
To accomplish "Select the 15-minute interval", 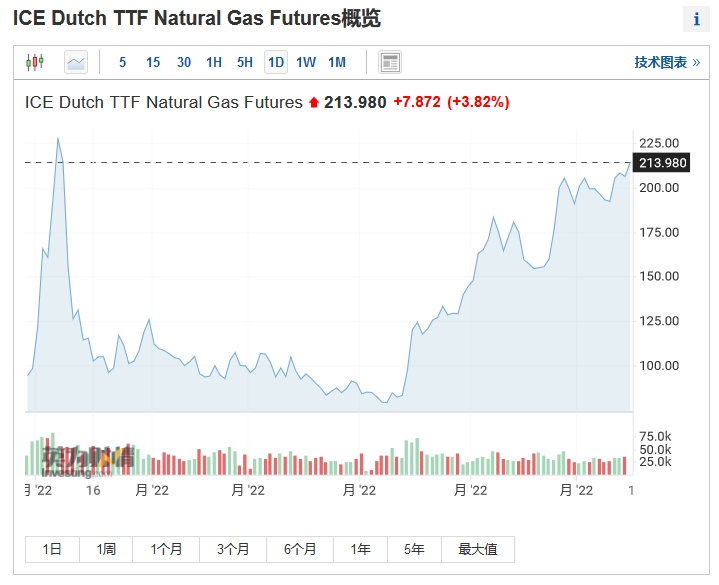I will [x=153, y=62].
